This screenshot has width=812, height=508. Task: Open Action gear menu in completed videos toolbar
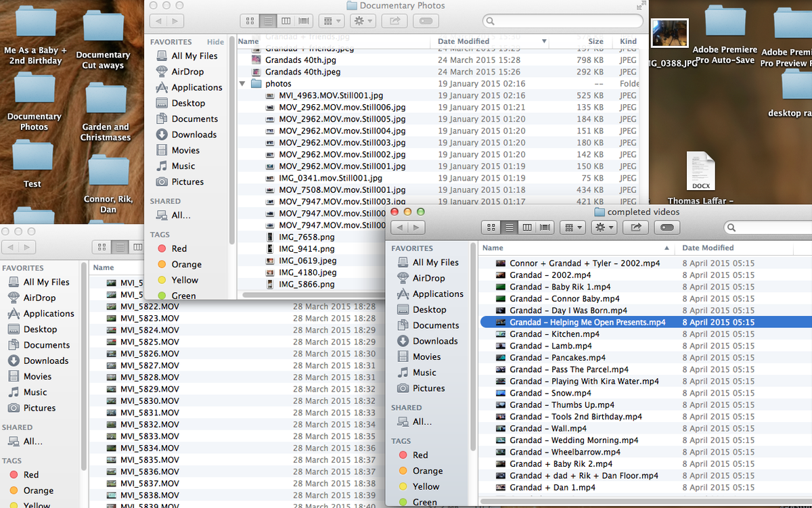[x=603, y=227]
